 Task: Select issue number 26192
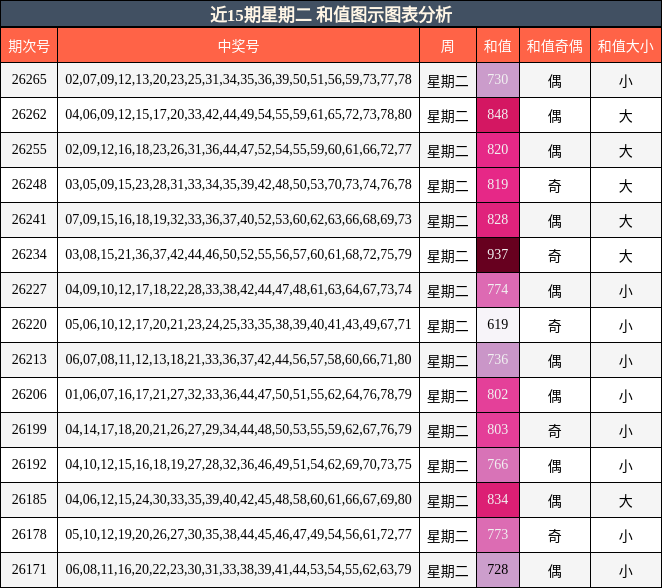click(29, 465)
